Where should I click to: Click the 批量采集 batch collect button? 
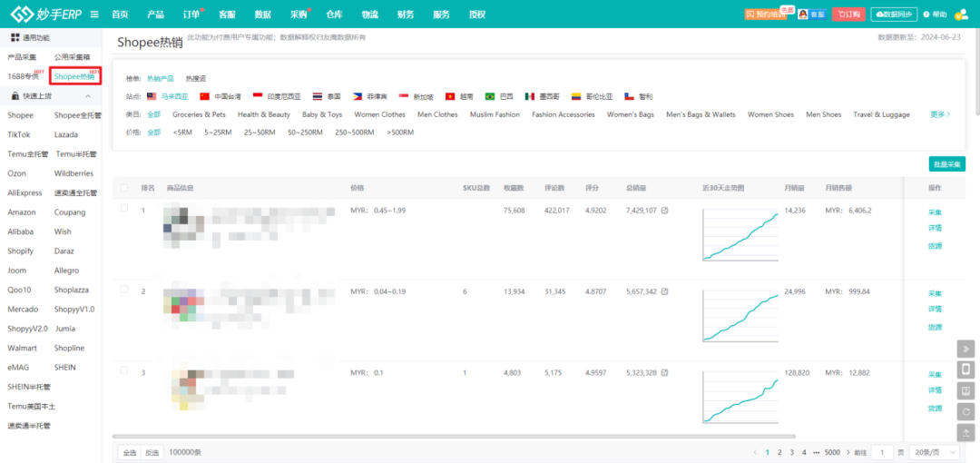[946, 164]
